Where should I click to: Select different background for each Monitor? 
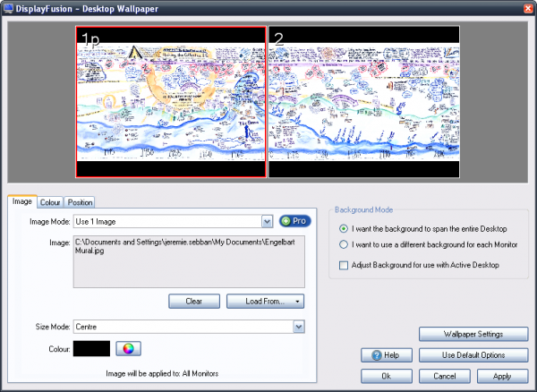click(344, 244)
